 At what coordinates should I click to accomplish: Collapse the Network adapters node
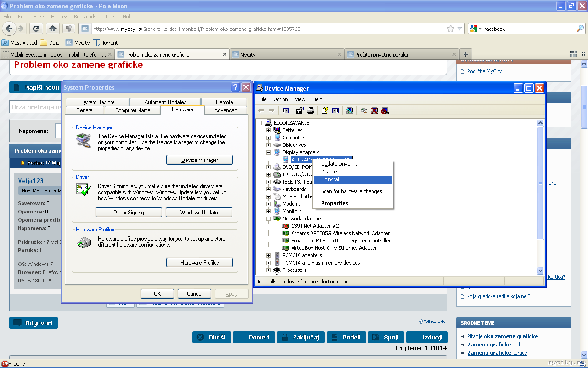268,218
